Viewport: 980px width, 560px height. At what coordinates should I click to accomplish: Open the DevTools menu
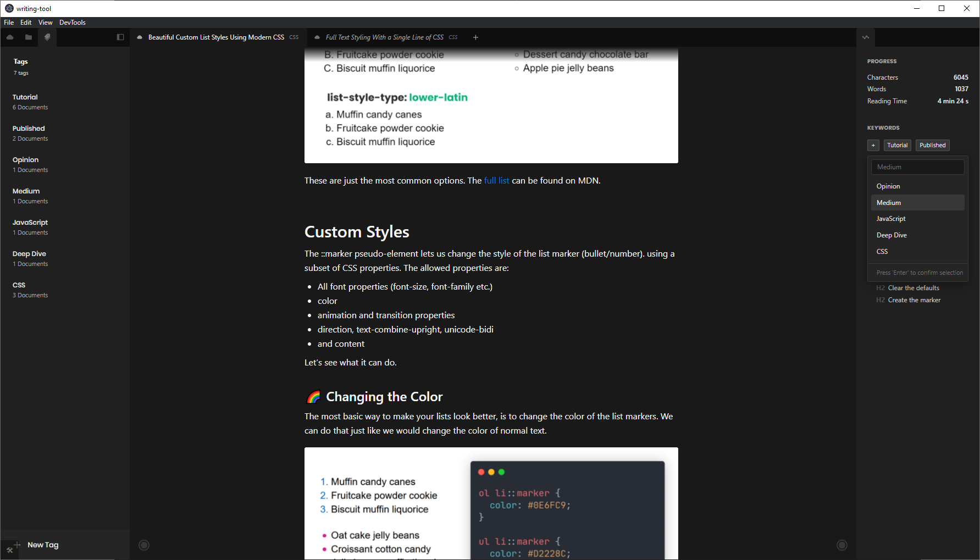point(72,23)
